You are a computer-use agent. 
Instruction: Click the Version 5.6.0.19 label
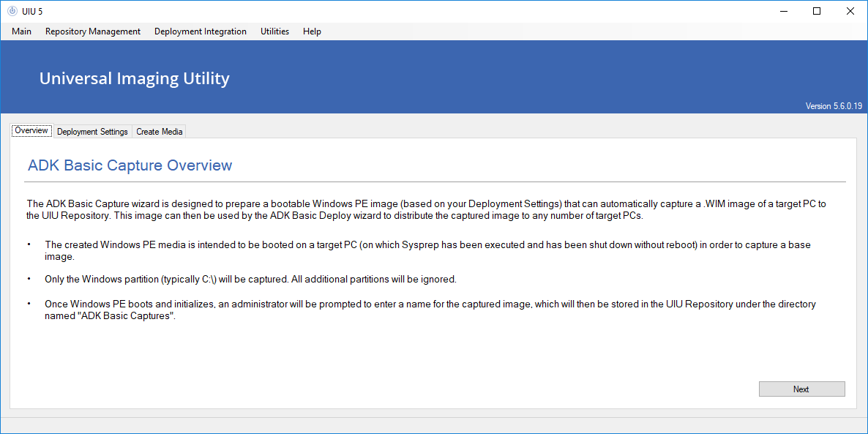pyautogui.click(x=834, y=106)
